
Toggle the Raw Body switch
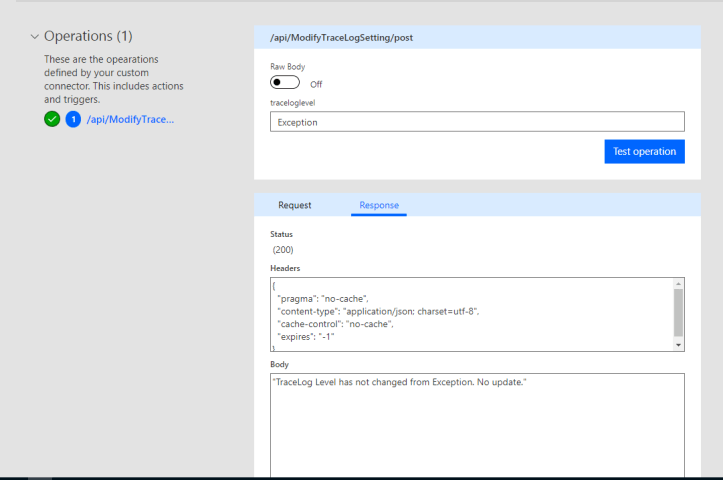[285, 83]
